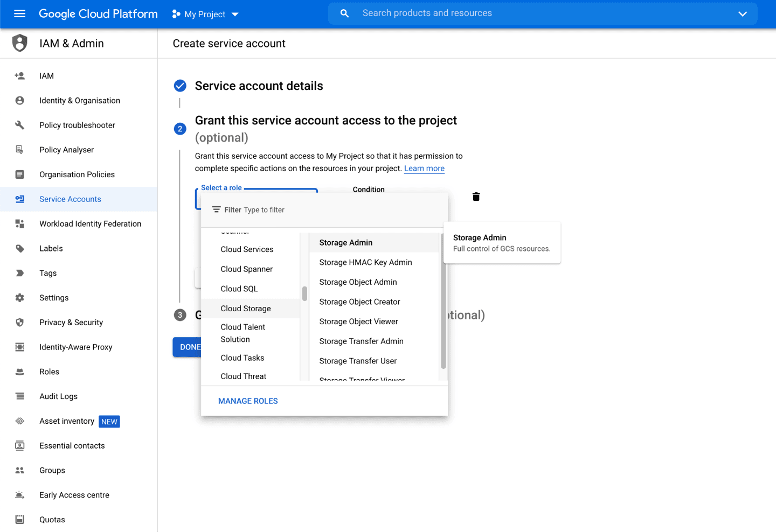Open the My Project selector dropdown
Viewport: 776px width, 532px height.
tap(205, 14)
